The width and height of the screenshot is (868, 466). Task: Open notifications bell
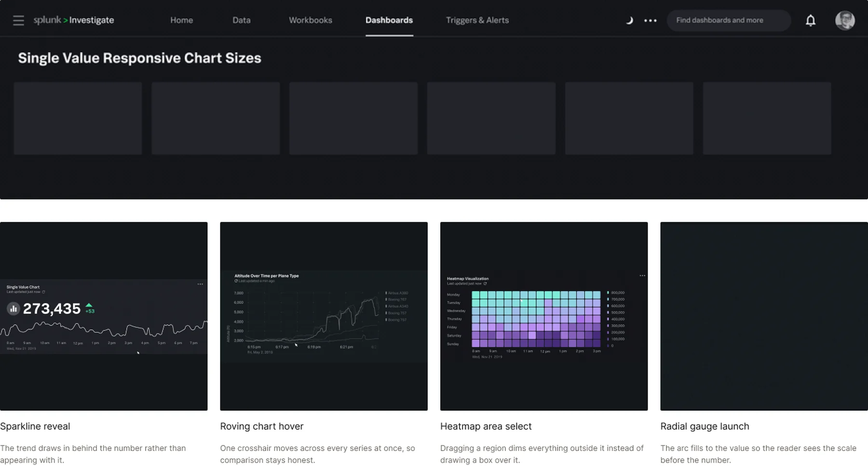click(x=811, y=20)
